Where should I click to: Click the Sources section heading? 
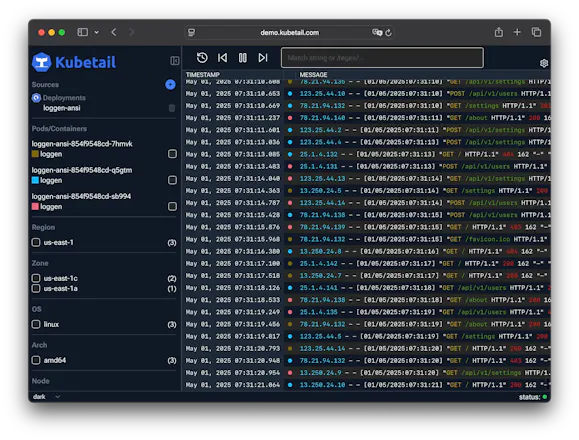pyautogui.click(x=45, y=85)
